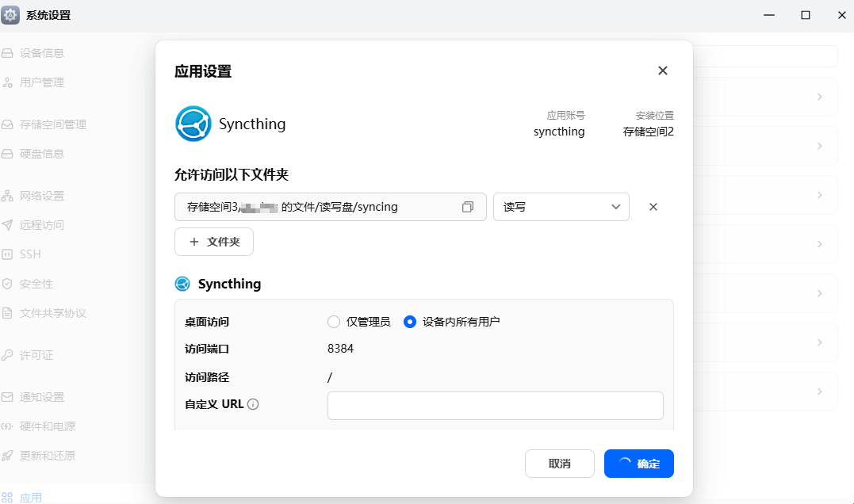Image resolution: width=854 pixels, height=504 pixels.
Task: Focus the 自定义 URL input field
Action: 495,406
